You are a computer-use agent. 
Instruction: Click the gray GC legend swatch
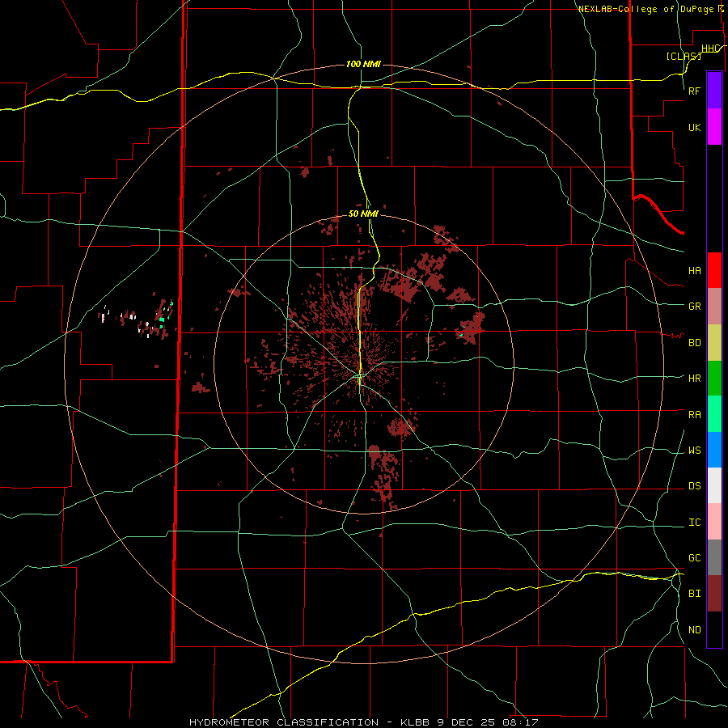[714, 557]
